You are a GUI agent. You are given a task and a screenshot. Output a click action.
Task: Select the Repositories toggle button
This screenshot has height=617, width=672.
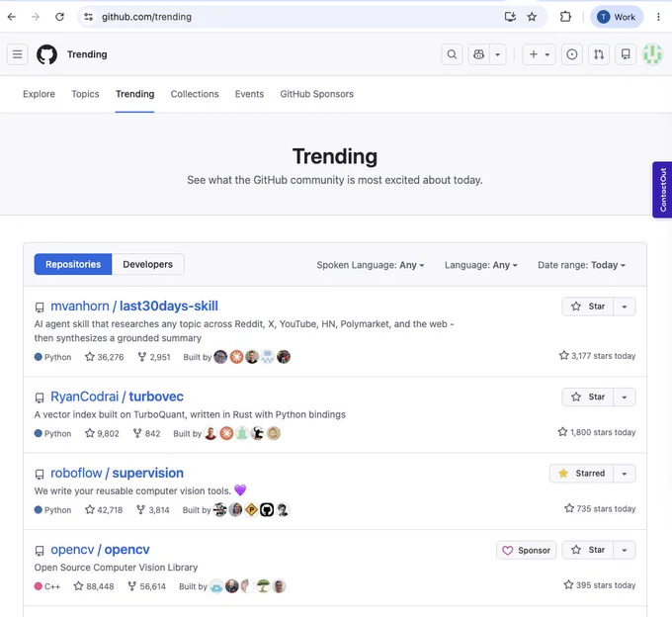click(73, 264)
